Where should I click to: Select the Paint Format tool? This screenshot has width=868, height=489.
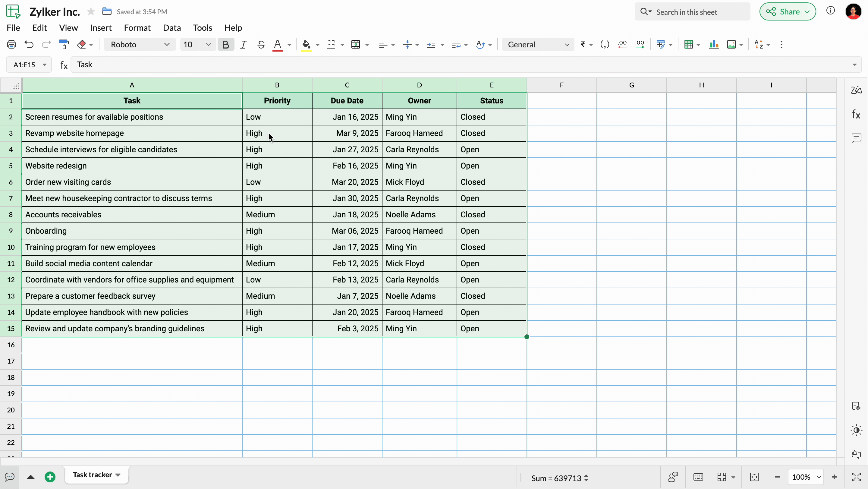click(64, 45)
